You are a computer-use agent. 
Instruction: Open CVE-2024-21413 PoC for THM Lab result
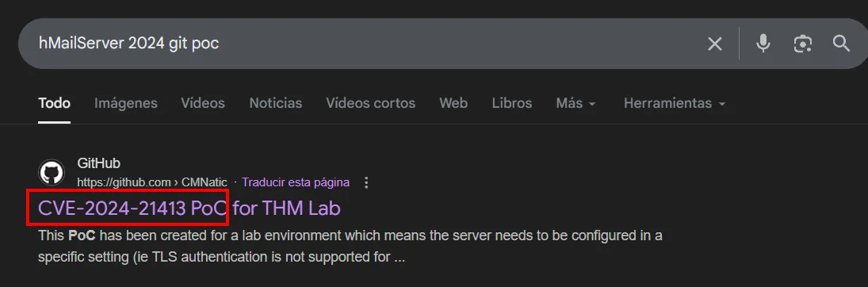click(x=189, y=209)
